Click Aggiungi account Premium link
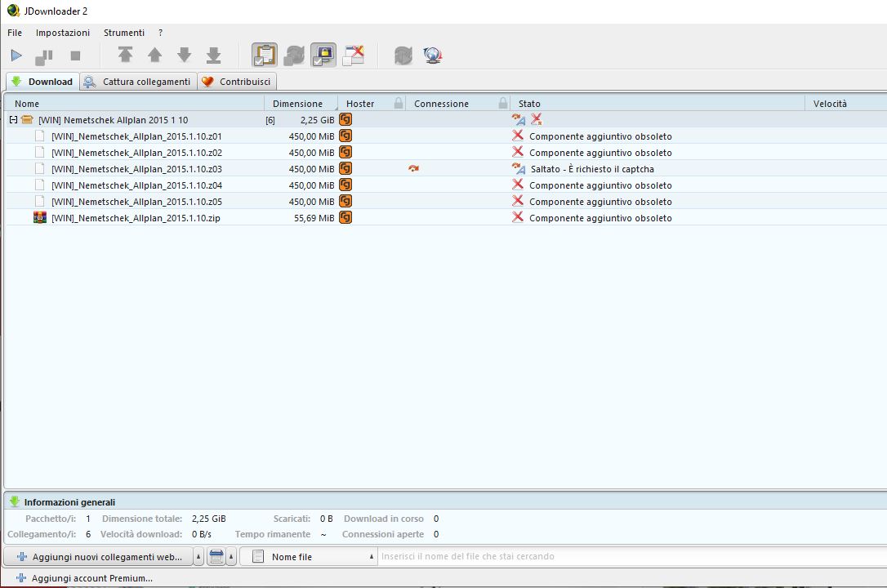The image size is (887, 588). coord(85,578)
